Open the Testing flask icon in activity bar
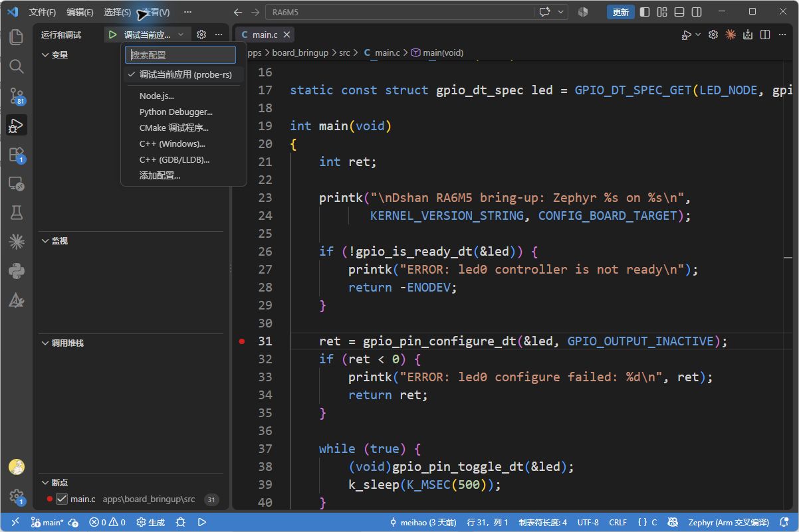Viewport: 799px width, 532px height. pyautogui.click(x=16, y=213)
